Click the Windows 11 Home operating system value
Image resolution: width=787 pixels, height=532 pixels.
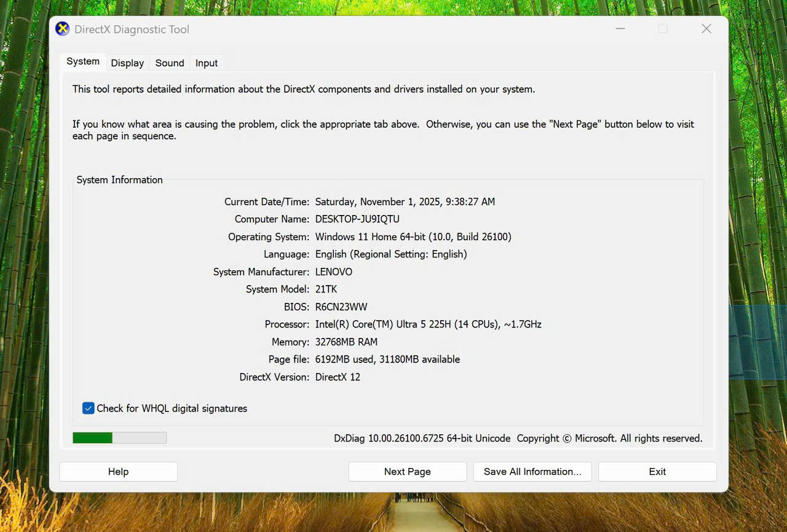[413, 237]
